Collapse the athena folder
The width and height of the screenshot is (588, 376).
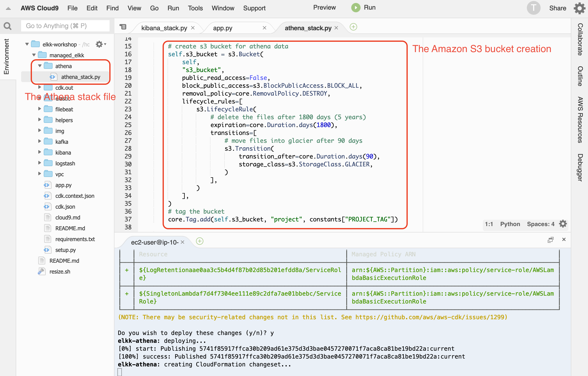[40, 66]
